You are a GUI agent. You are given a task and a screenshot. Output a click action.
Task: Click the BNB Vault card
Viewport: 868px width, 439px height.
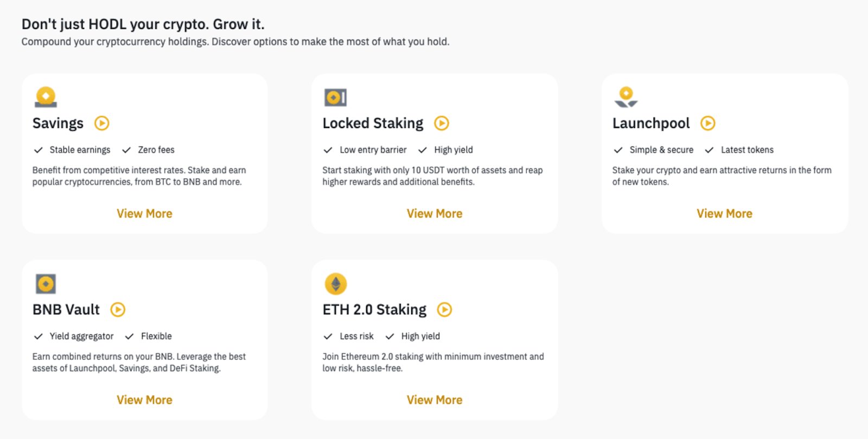pyautogui.click(x=144, y=339)
